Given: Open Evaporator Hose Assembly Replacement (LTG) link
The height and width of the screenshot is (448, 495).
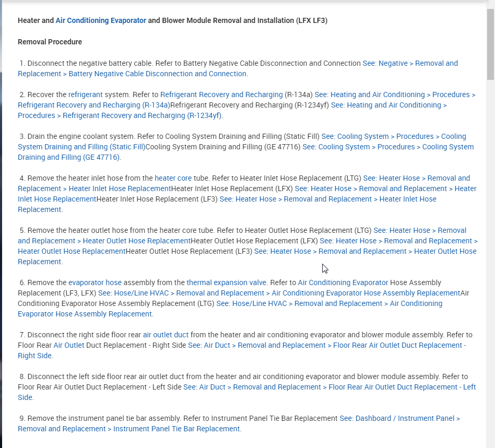Looking at the screenshot, I should tap(329, 303).
